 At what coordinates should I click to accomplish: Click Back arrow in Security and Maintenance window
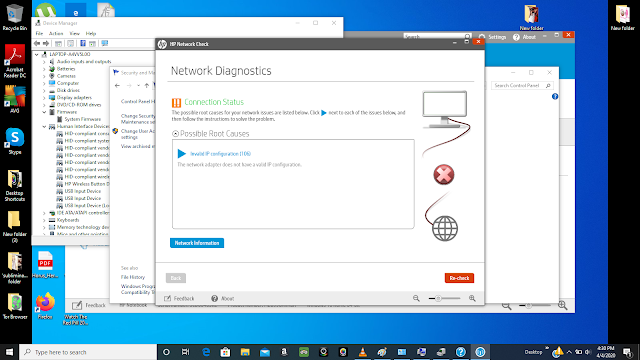click(118, 85)
